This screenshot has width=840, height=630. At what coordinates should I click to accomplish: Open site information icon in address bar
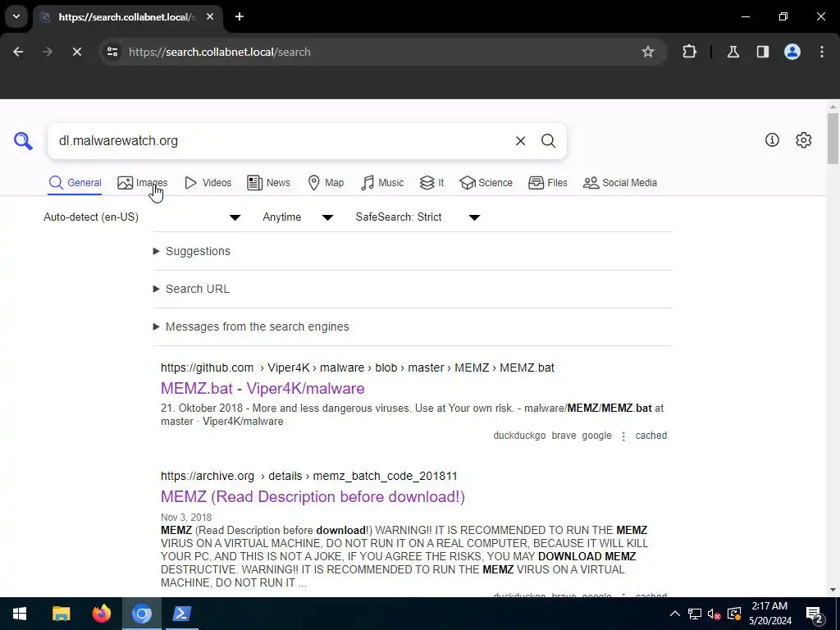[x=112, y=52]
